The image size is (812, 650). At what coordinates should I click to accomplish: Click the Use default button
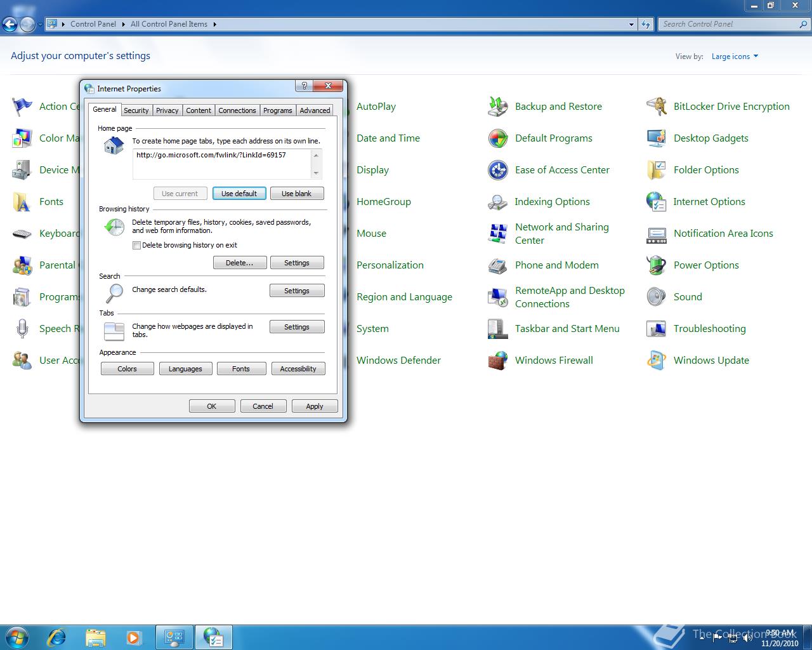tap(239, 194)
